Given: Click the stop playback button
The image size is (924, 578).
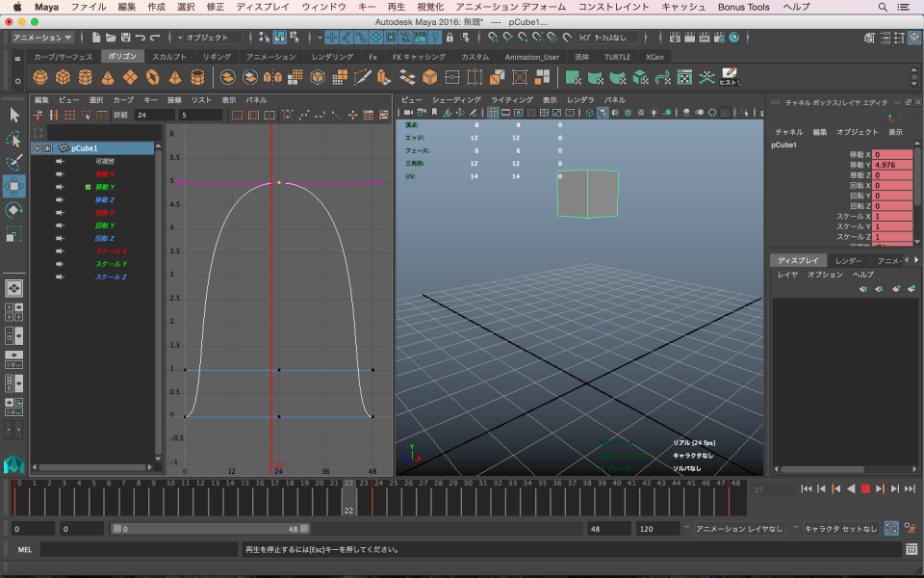Looking at the screenshot, I should (865, 488).
